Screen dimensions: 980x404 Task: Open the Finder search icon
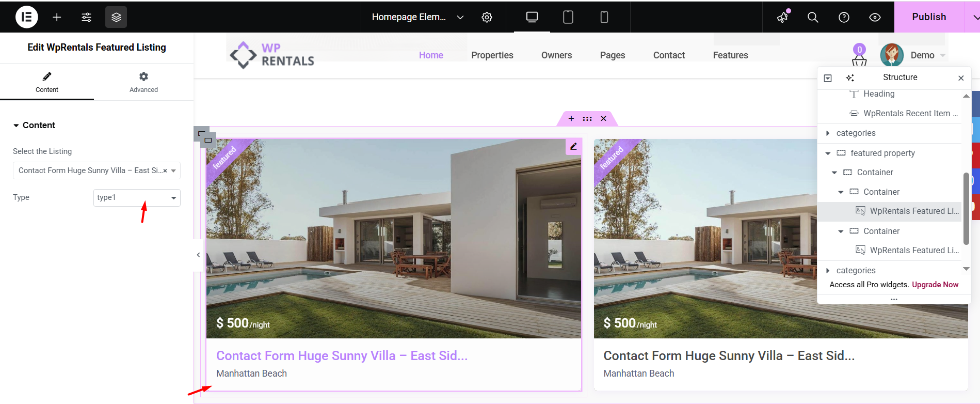(813, 17)
